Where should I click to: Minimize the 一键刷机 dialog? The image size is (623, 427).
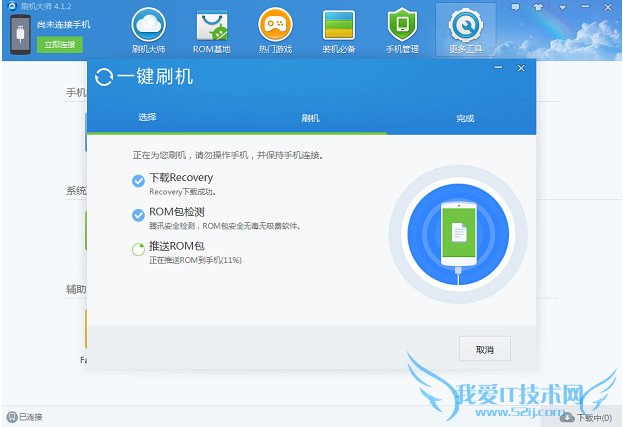498,68
